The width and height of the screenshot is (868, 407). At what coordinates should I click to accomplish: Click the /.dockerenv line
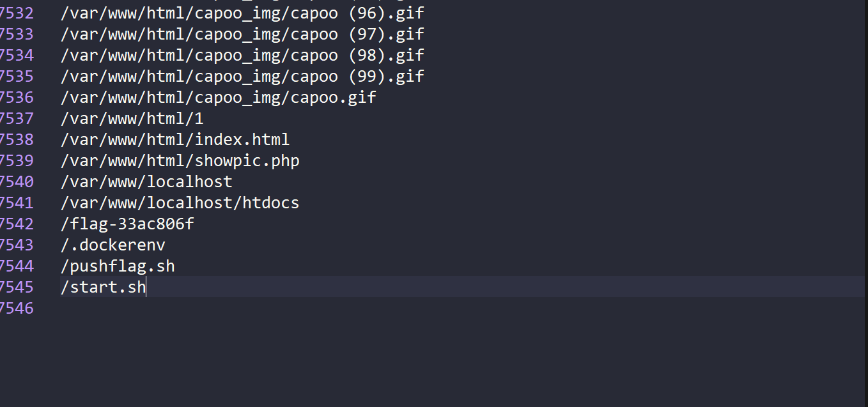[x=113, y=245]
